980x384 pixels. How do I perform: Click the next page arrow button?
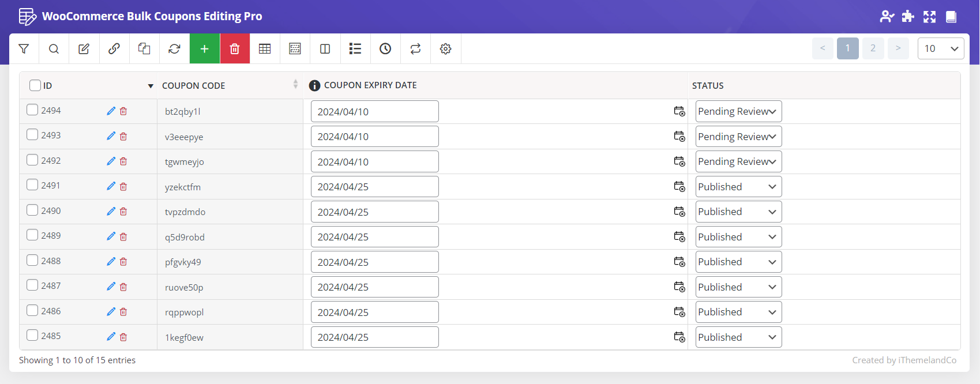pos(898,48)
